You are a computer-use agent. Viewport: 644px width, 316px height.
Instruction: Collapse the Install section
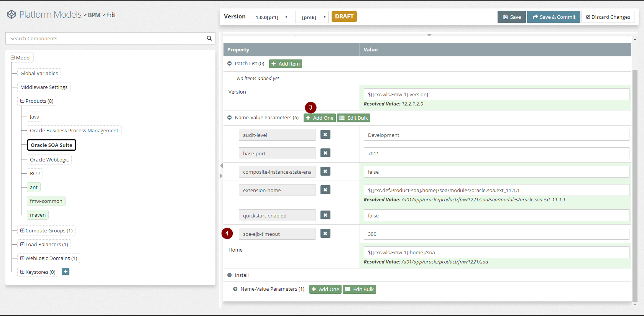[230, 275]
